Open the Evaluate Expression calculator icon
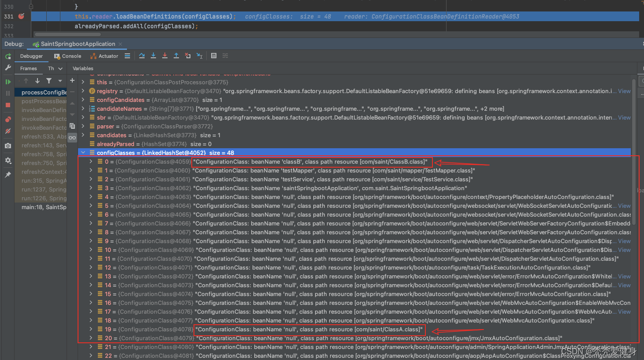 tap(214, 56)
